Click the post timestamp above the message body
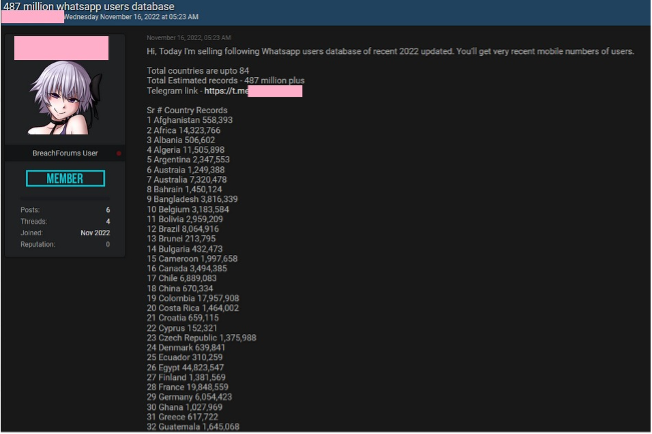This screenshot has width=652, height=434. click(189, 37)
